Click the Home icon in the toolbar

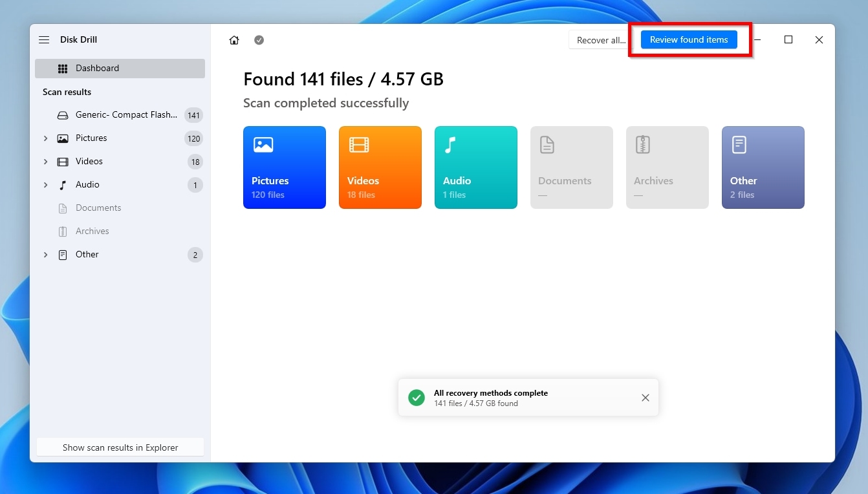(233, 39)
